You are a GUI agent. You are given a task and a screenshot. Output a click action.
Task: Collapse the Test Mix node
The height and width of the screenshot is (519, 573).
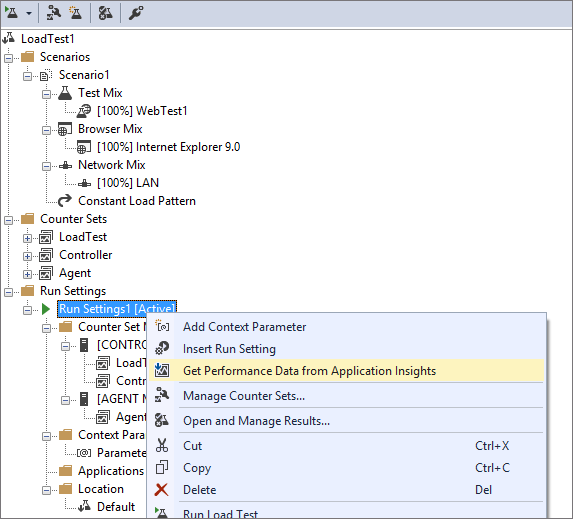coord(46,94)
